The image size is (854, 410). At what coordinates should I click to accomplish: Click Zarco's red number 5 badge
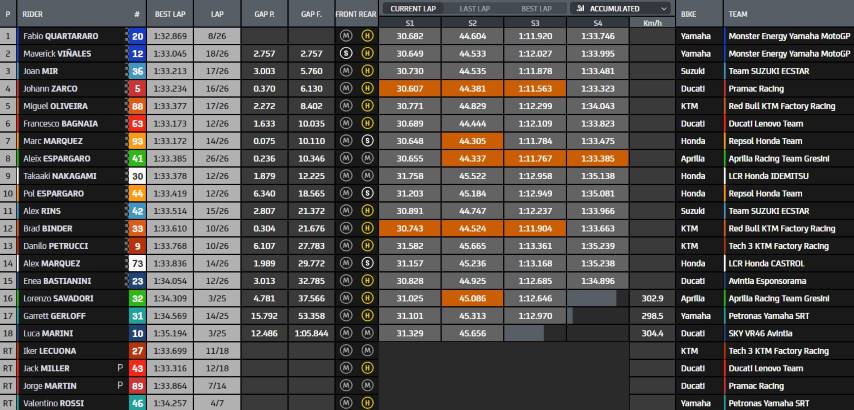click(x=138, y=88)
